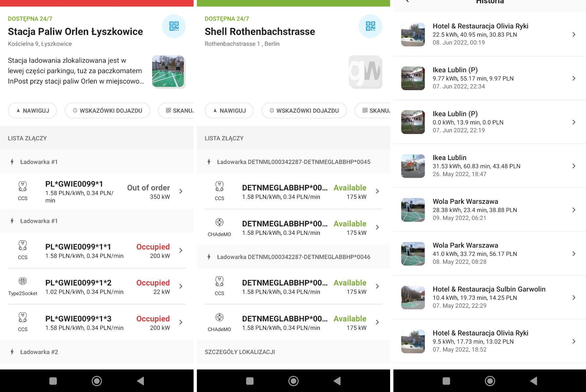
Task: Tap back arrow on Historia screen
Action: pos(407,1)
